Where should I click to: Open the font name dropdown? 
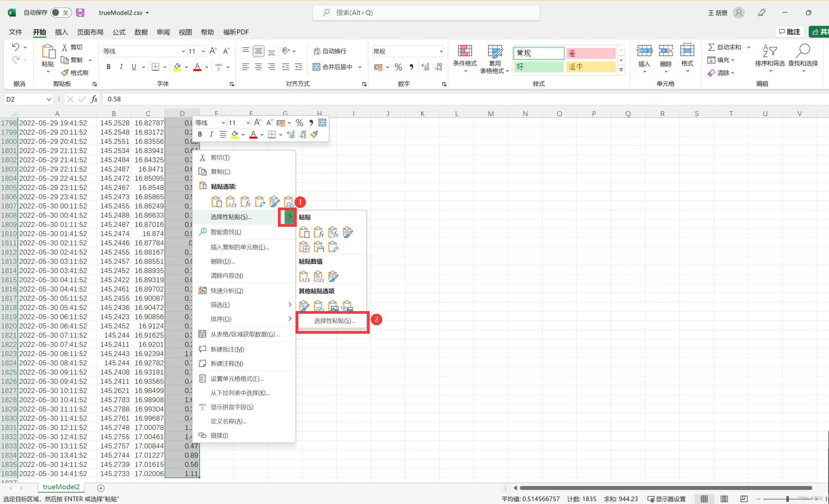pos(183,51)
